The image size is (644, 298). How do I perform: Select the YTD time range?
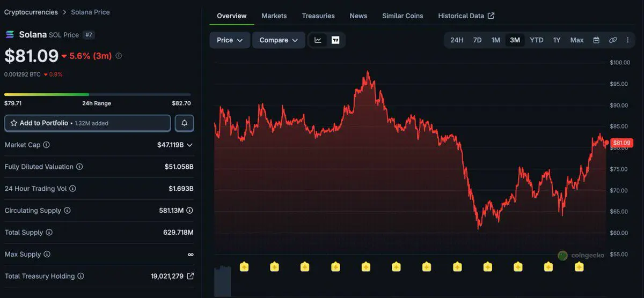click(x=537, y=40)
